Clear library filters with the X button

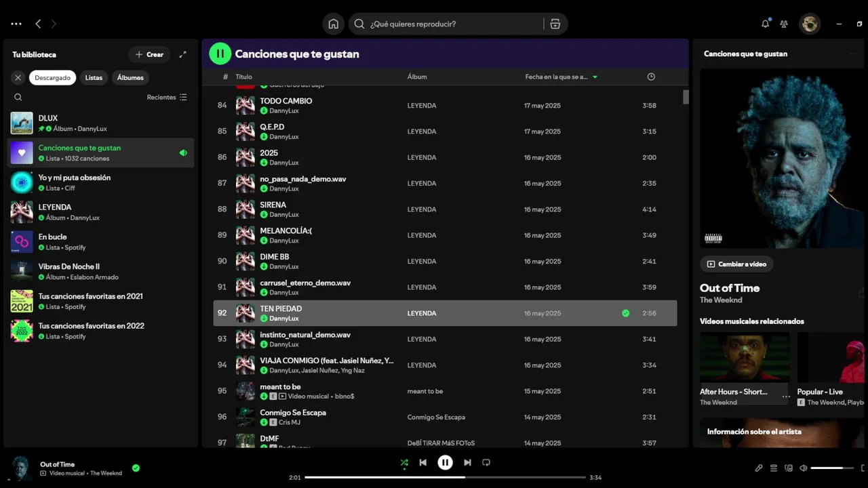[x=18, y=77]
